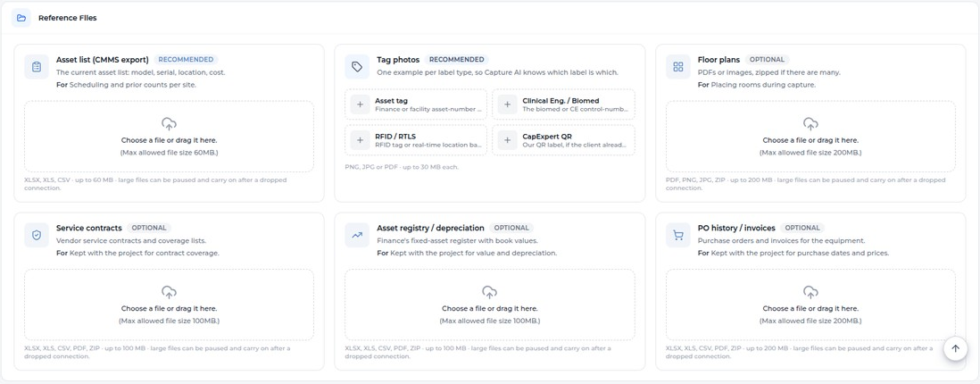Click 'For Placing rooms during capture.' text
980x384 pixels.
pyautogui.click(x=756, y=85)
